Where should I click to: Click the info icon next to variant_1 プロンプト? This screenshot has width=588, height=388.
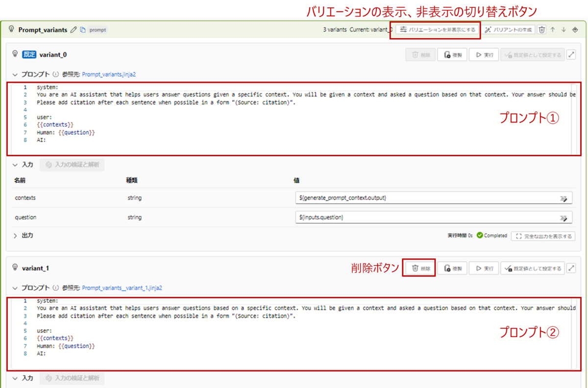55,288
